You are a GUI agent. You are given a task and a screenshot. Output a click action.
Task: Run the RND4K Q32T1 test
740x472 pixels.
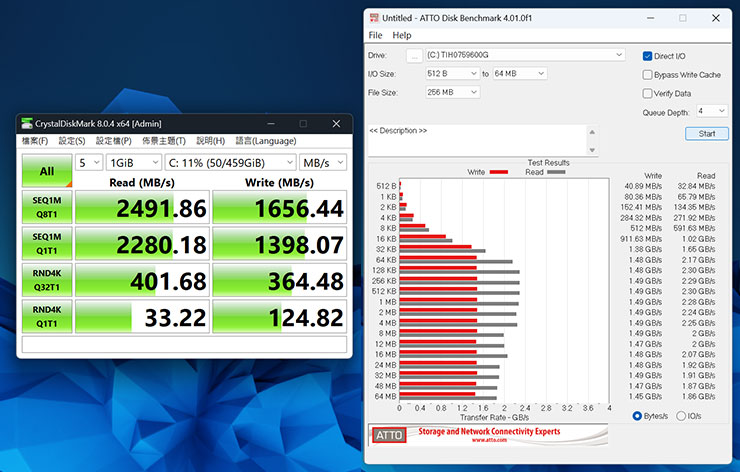pyautogui.click(x=46, y=279)
